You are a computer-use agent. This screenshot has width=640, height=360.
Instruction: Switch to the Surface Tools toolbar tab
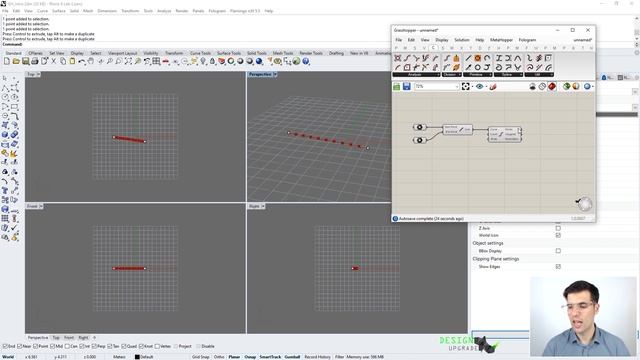click(x=229, y=53)
